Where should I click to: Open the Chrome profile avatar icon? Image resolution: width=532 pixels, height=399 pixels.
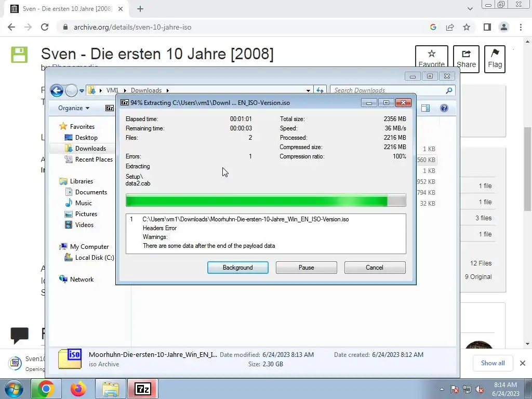[x=504, y=27]
